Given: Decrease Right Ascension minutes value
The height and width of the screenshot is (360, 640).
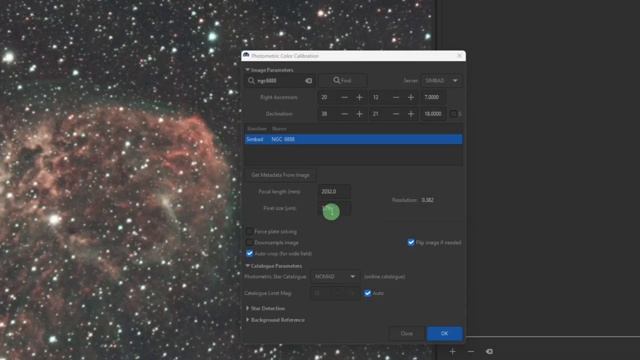Looking at the screenshot, I should pyautogui.click(x=396, y=97).
